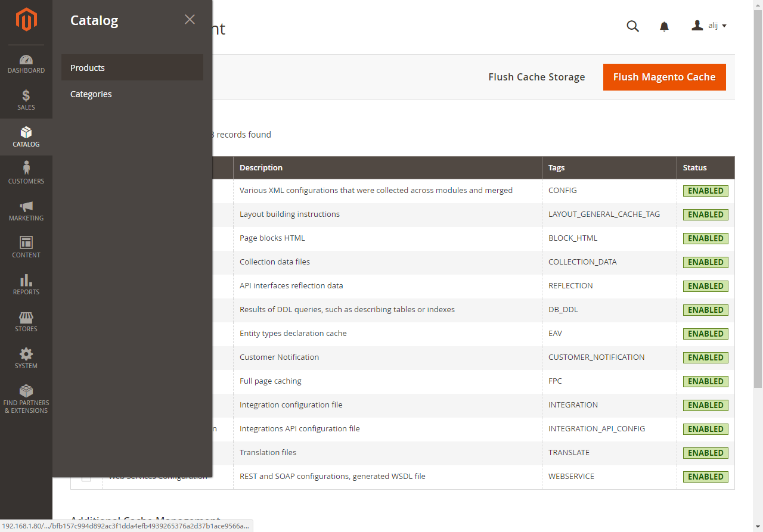Click the ENABLED badge for EAV row
763x532 pixels.
coord(706,334)
